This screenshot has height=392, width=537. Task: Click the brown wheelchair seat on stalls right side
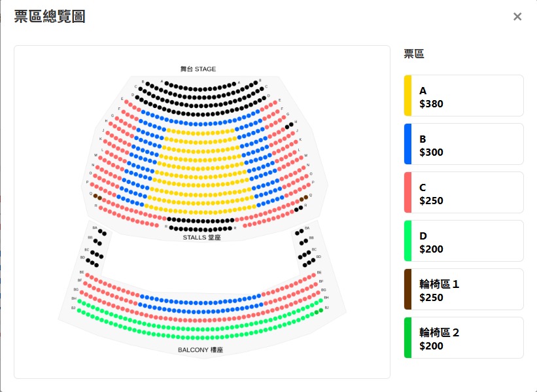click(304, 198)
